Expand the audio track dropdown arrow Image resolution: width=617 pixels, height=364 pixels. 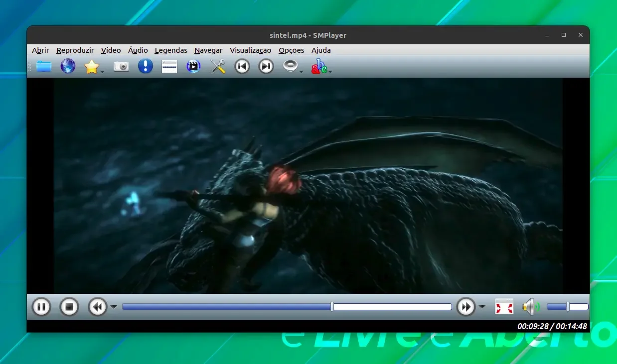301,72
